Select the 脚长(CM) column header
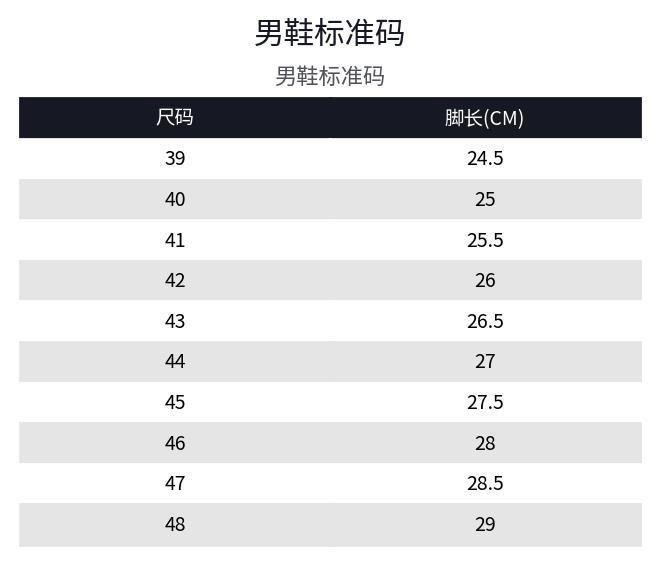This screenshot has height=565, width=660. point(484,117)
